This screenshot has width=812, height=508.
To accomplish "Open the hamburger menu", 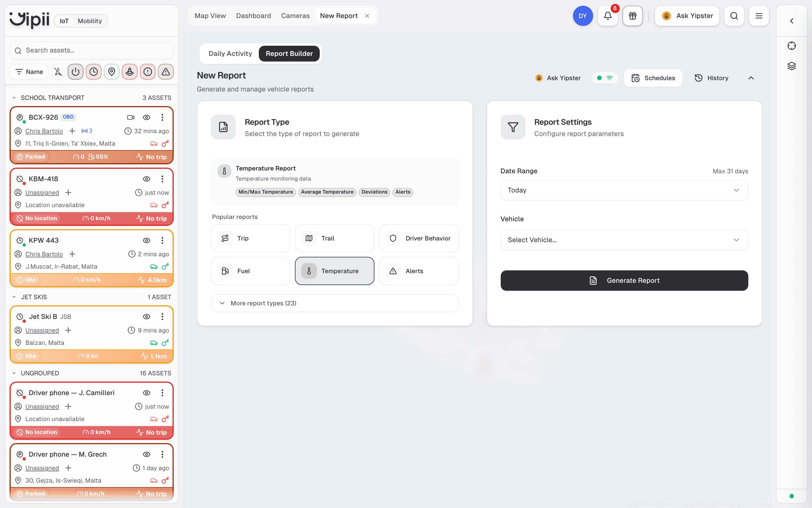I will click(x=759, y=16).
